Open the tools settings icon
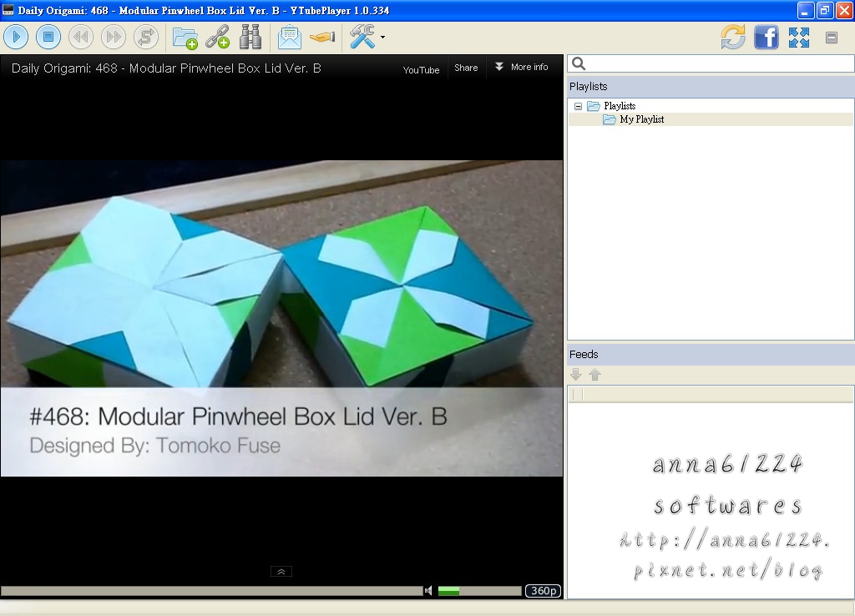The width and height of the screenshot is (855, 616). [x=362, y=37]
